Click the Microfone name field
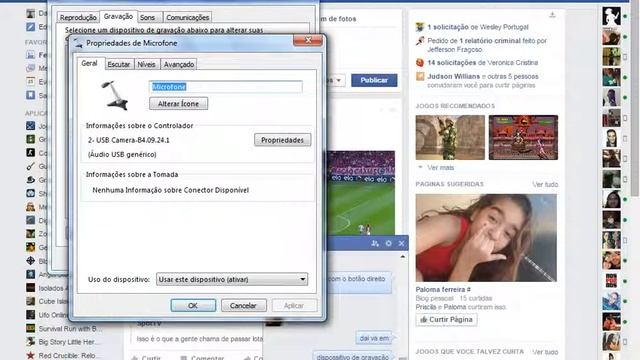 point(226,87)
